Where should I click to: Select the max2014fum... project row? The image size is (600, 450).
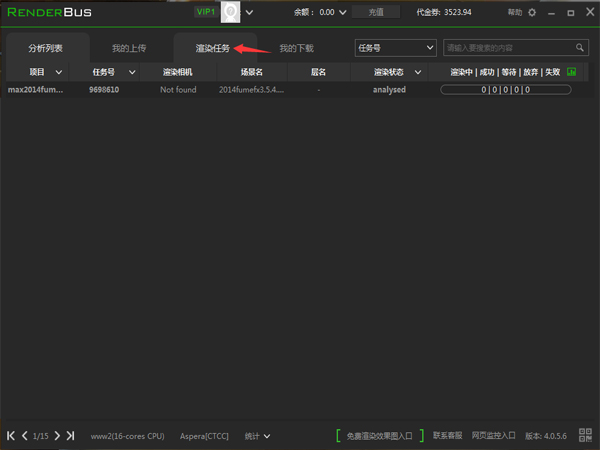36,90
